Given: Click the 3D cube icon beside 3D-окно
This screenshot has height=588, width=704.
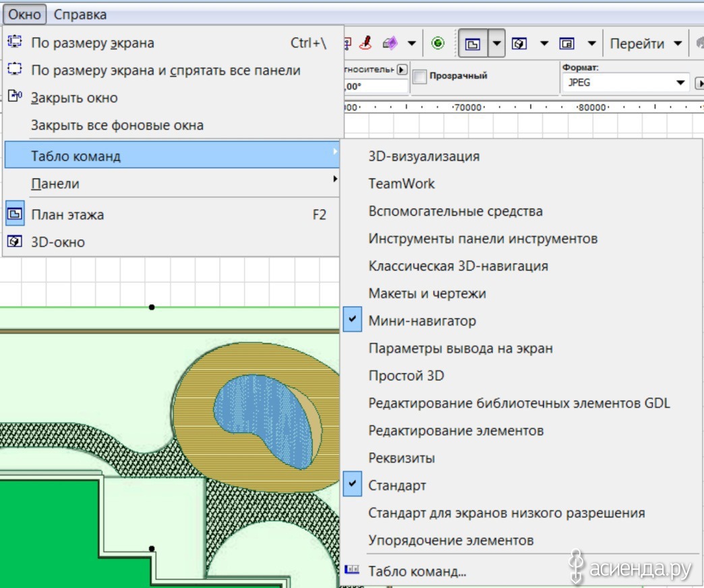Looking at the screenshot, I should pyautogui.click(x=15, y=241).
